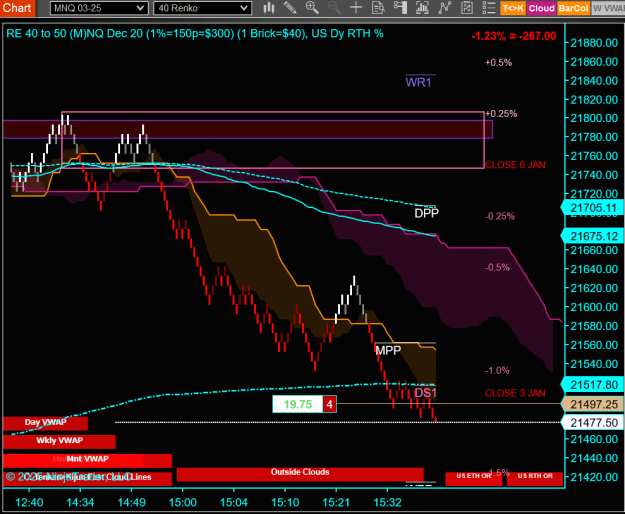Open the Chart Trader panel icon
Screen dimensions: 625x514
[400, 8]
